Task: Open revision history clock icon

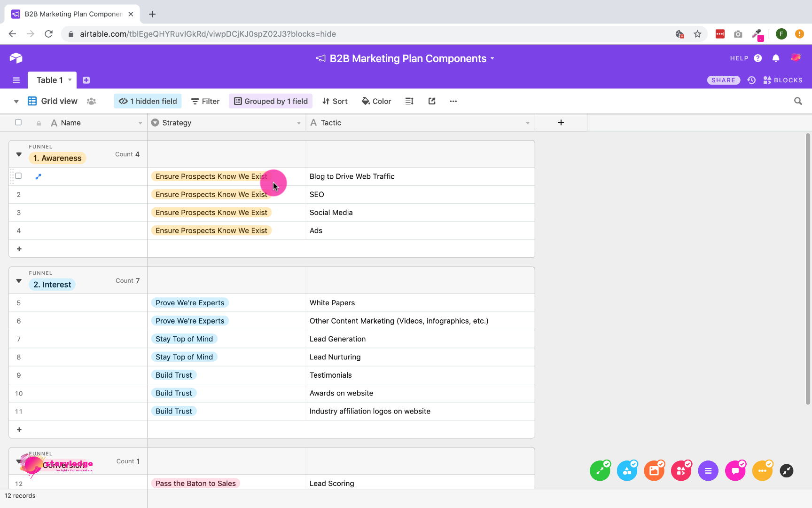Action: 752,80
